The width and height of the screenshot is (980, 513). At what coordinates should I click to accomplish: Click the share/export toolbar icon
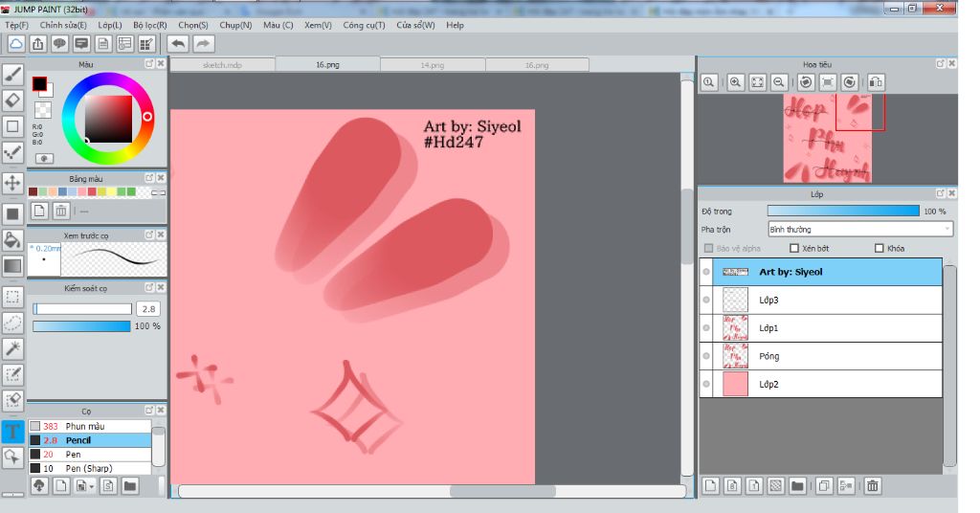38,44
